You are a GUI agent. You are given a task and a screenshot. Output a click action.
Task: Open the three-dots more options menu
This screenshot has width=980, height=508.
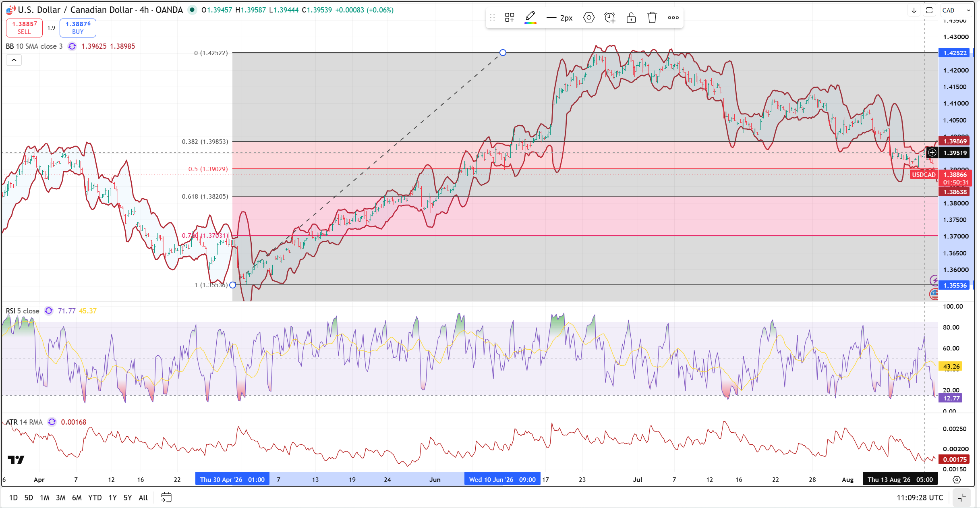coord(673,18)
